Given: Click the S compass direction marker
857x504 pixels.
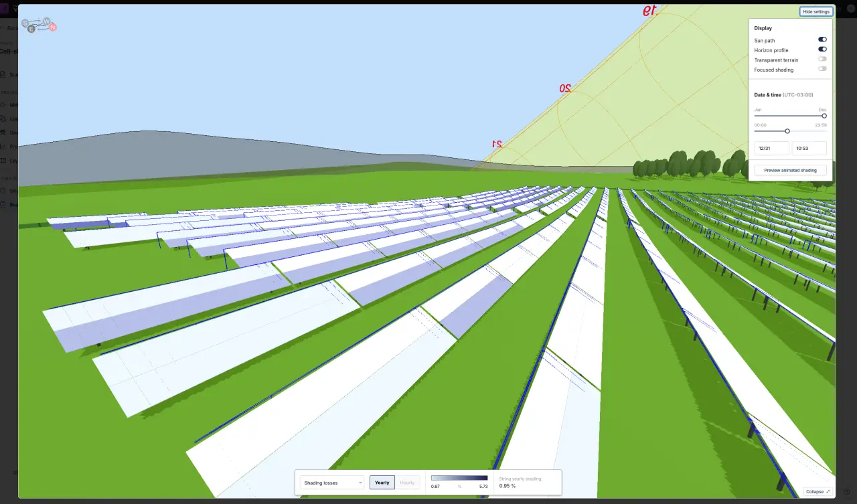Looking at the screenshot, I should [25, 23].
